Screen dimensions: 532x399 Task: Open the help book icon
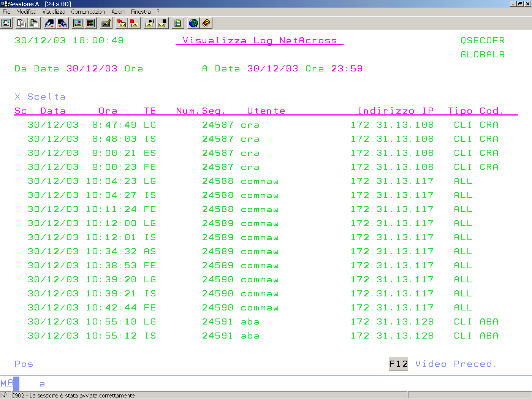coord(206,23)
